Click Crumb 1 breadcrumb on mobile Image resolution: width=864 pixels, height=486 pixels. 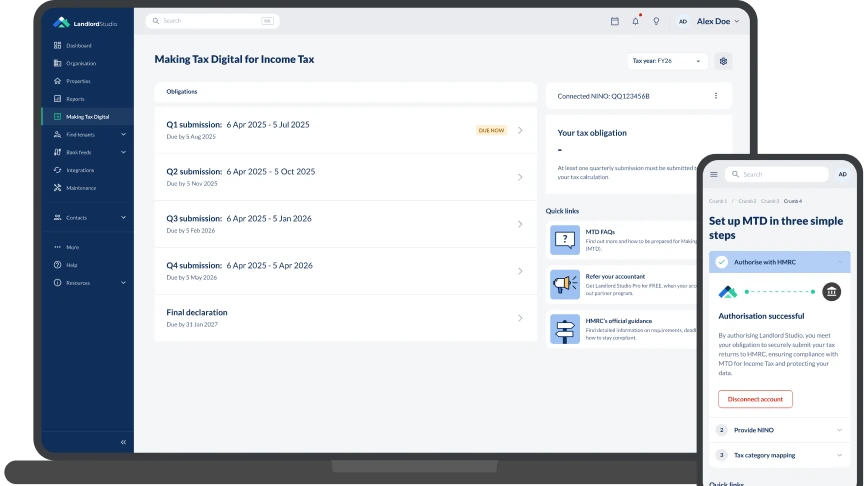click(x=718, y=201)
